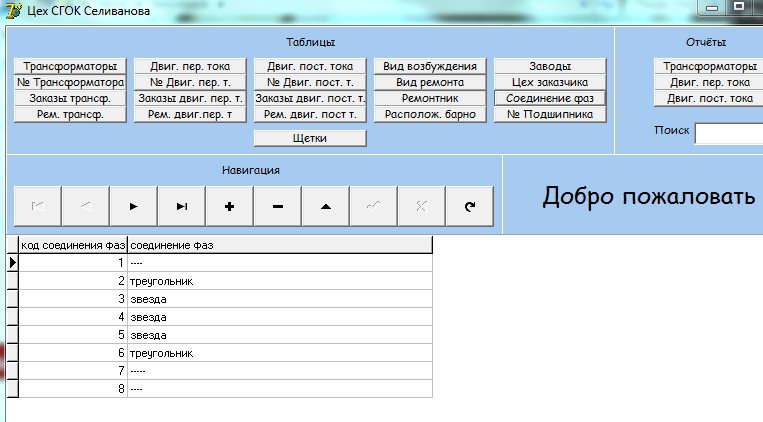Select the dashes cell in row 8
This screenshot has width=763, height=422.
click(x=280, y=389)
